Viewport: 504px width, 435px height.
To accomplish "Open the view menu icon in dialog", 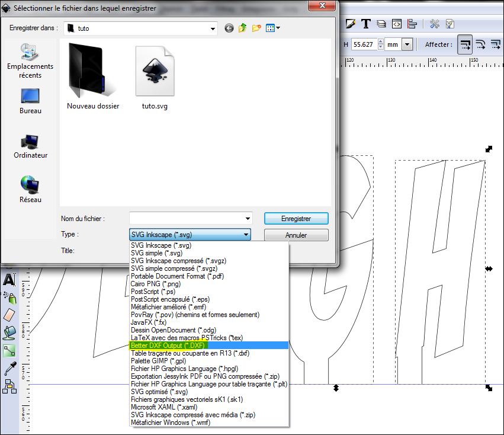I will point(273,28).
